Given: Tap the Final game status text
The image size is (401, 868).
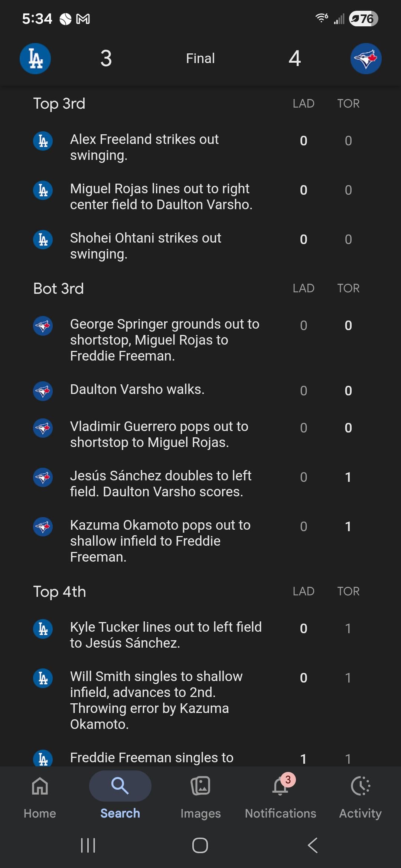Looking at the screenshot, I should click(x=200, y=58).
